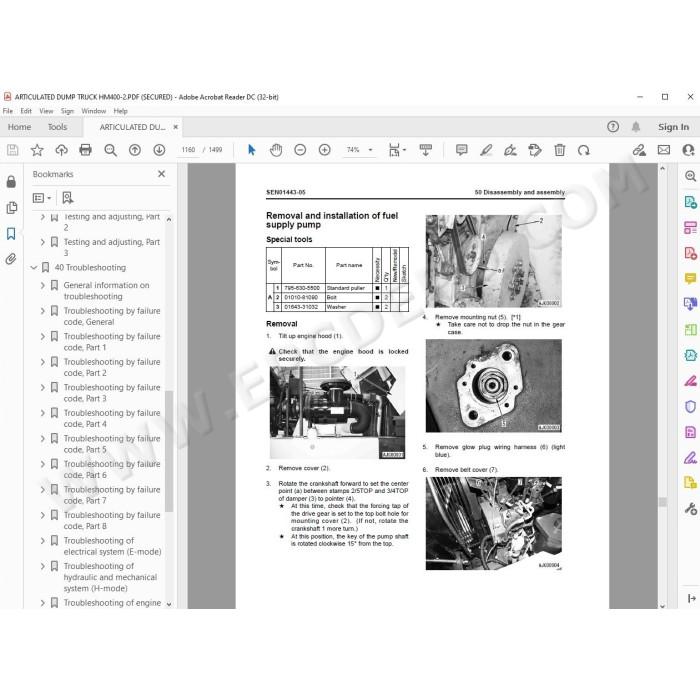Zoom out with minus circle icon

pos(300,150)
